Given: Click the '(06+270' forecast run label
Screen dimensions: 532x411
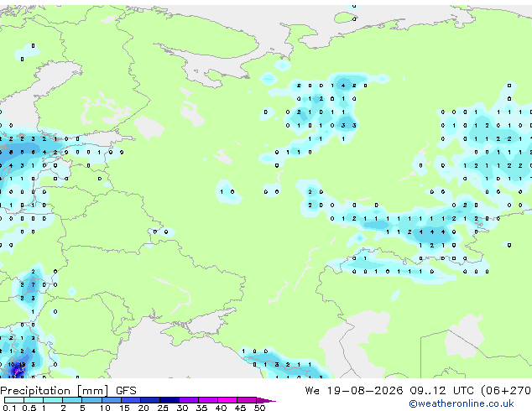Looking at the screenshot, I should click(x=506, y=391).
